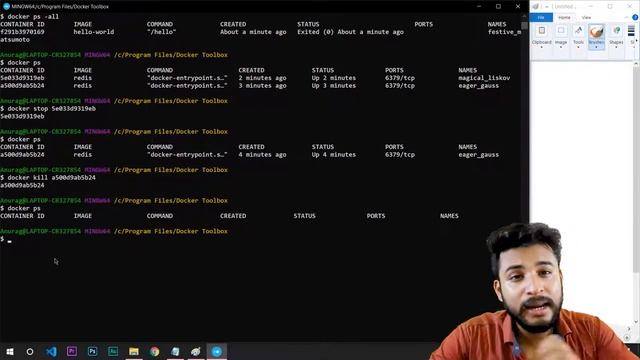Expand the Image group in Paint's ribbon
Viewport: 640px width, 360px height.
point(561,37)
